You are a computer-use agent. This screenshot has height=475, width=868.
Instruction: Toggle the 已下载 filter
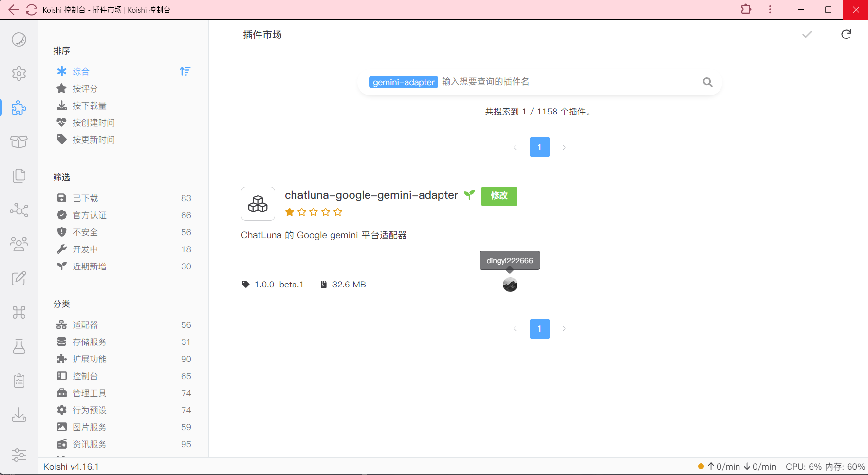click(x=85, y=198)
